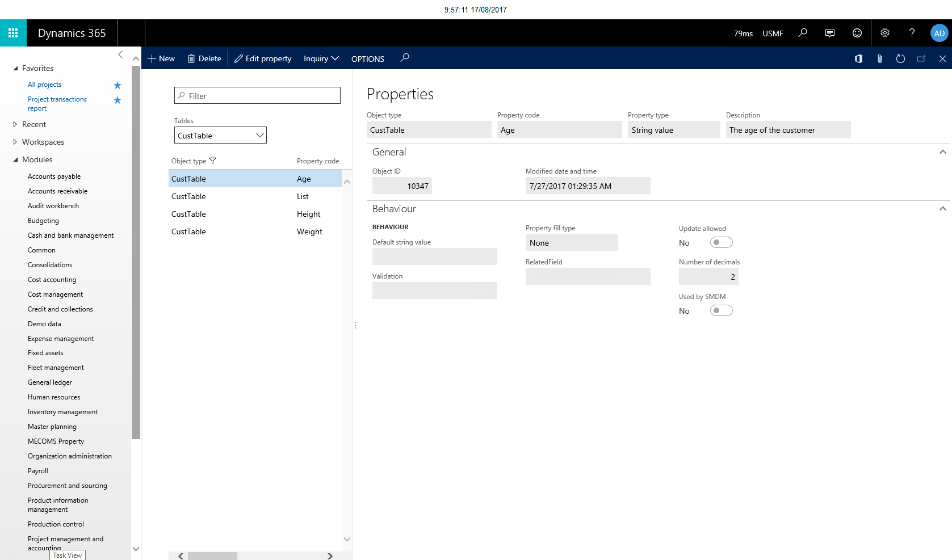Click the USMF company selector
Image resolution: width=952 pixels, height=560 pixels.
[773, 33]
